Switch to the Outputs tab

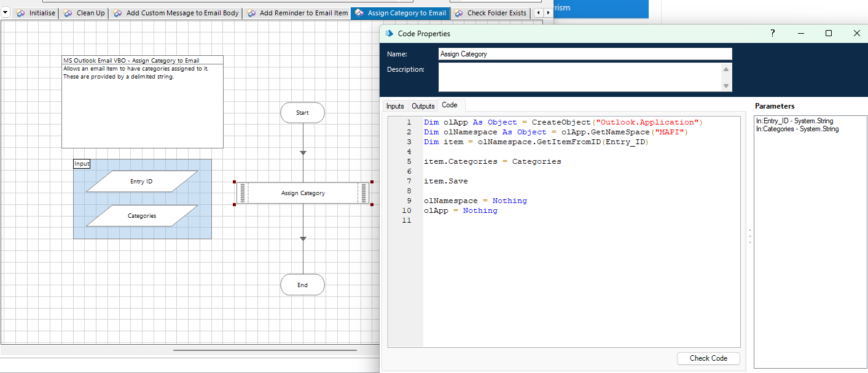[423, 106]
